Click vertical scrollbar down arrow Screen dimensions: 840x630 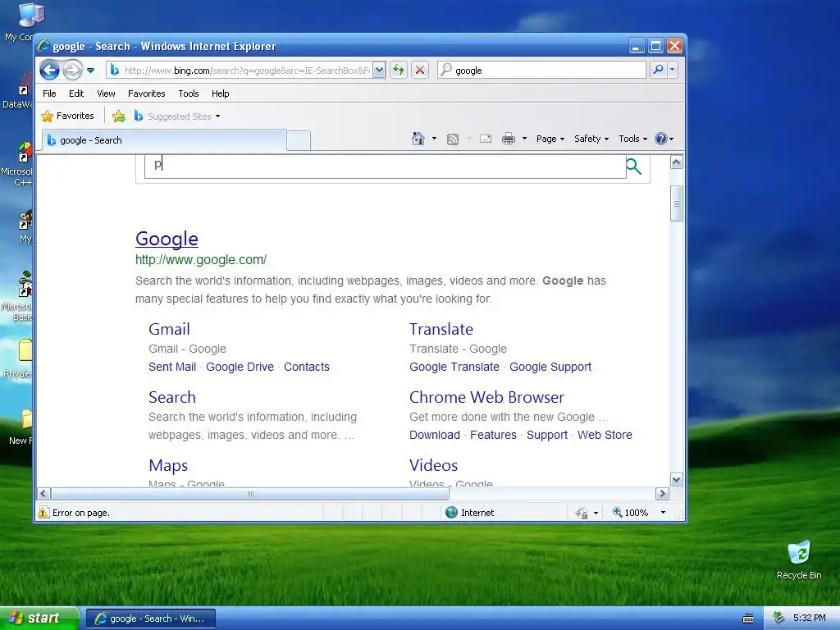[677, 480]
